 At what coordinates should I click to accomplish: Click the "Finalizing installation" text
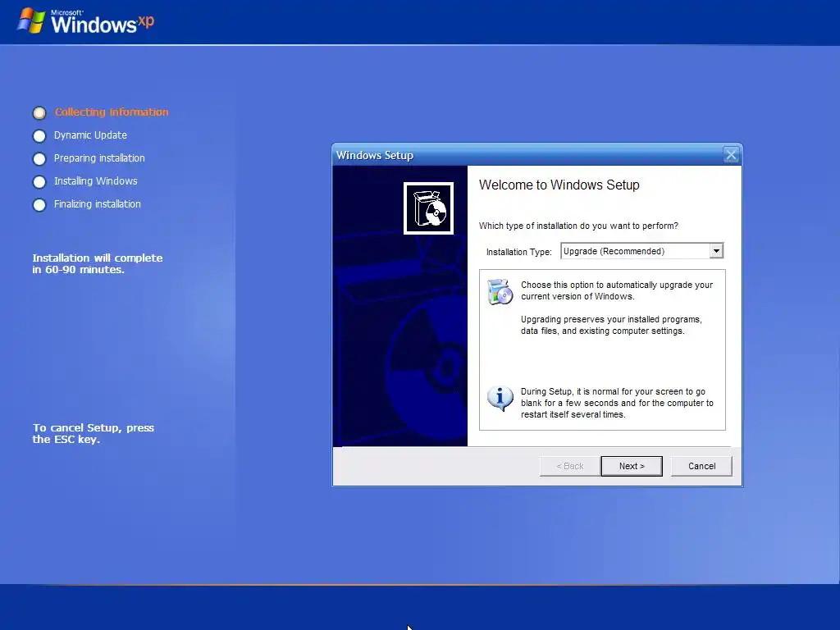(x=98, y=204)
